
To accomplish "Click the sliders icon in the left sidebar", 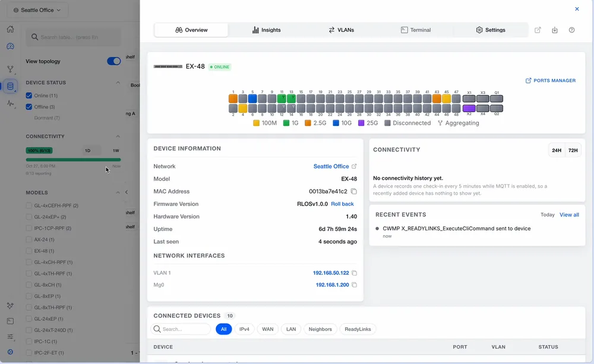I will tap(10, 337).
